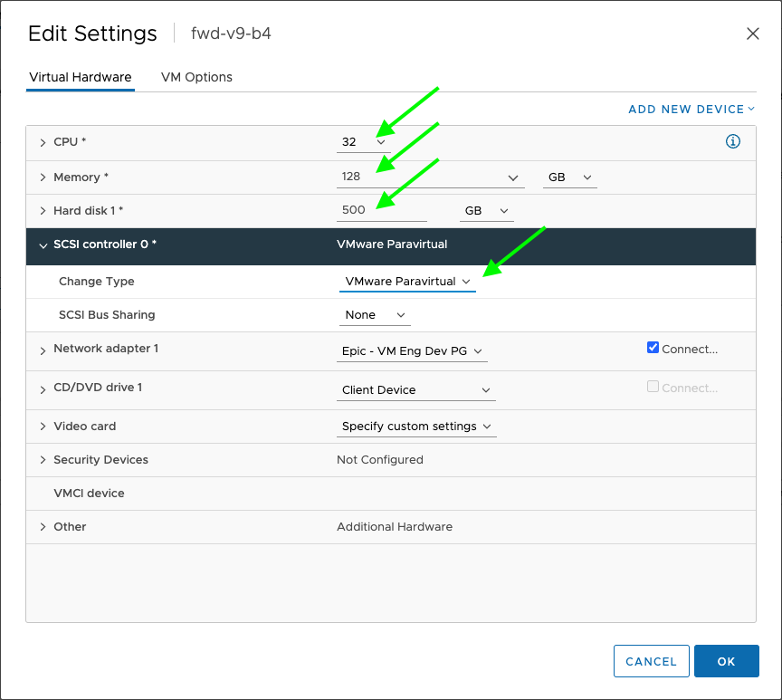Open the Change Type VMware Paravirtual dropdown
This screenshot has height=700, width=782.
click(x=407, y=282)
